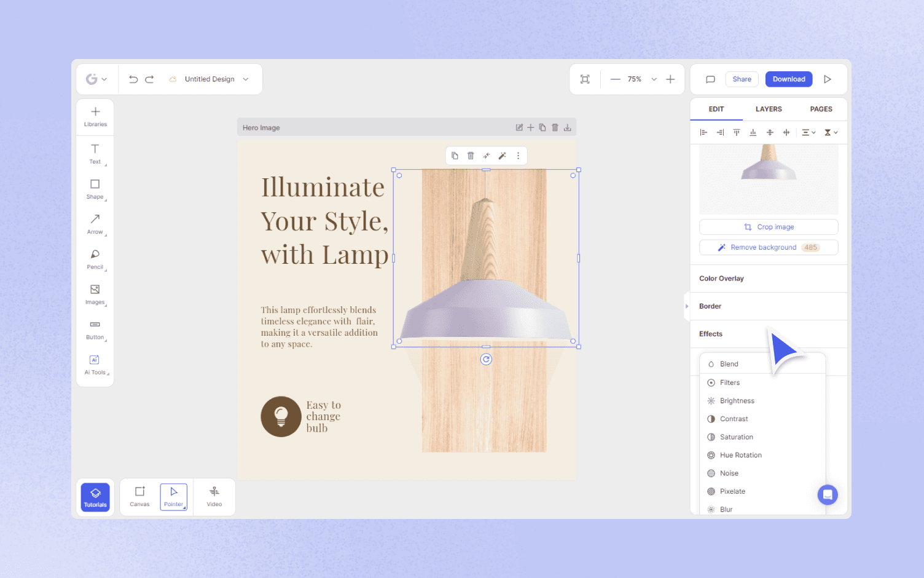Add a page with Hero Image plus icon

[x=531, y=128]
